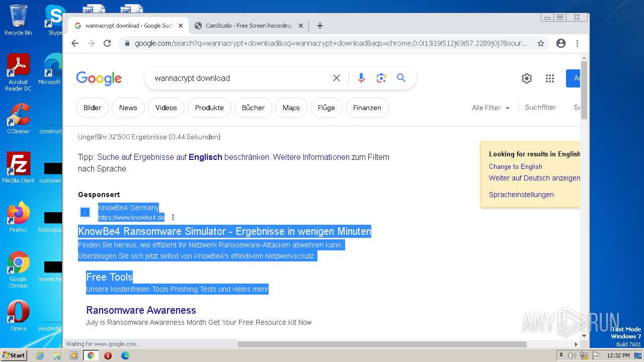This screenshot has height=362, width=644.
Task: Filter results by Maps
Action: (291, 108)
